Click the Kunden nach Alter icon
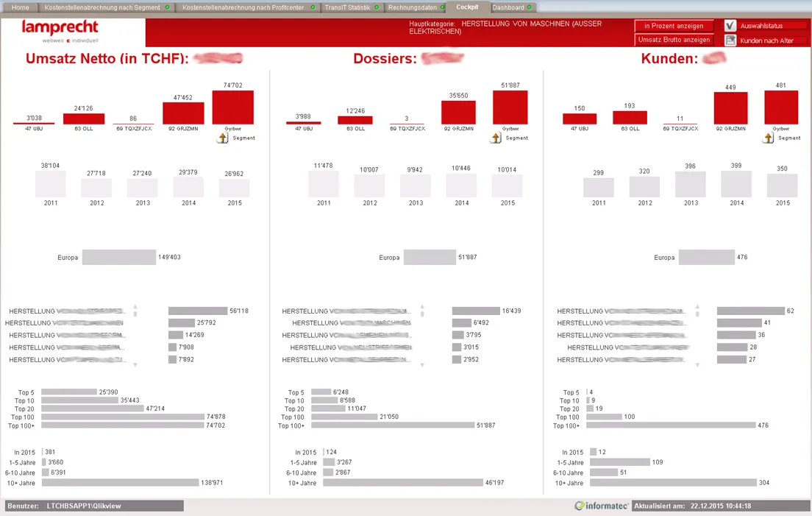The image size is (812, 516). click(x=730, y=40)
